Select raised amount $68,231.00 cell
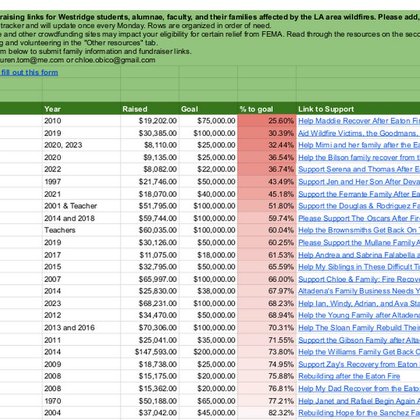 coord(150,303)
